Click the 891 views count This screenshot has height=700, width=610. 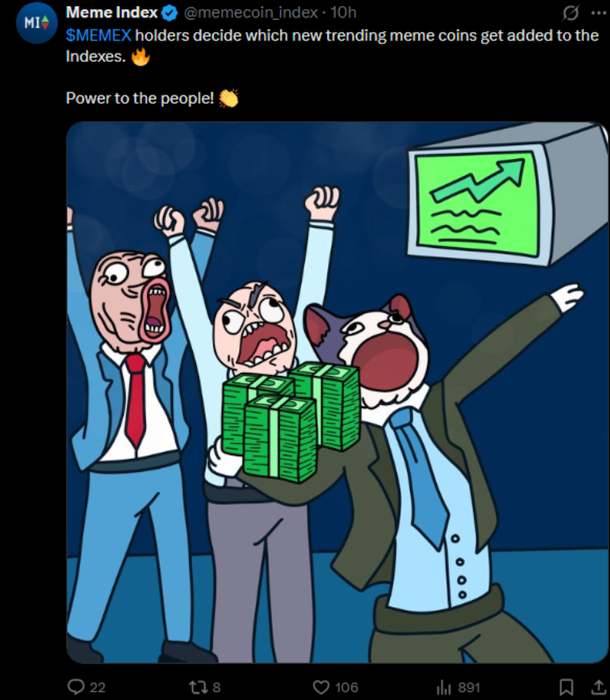[x=469, y=687]
